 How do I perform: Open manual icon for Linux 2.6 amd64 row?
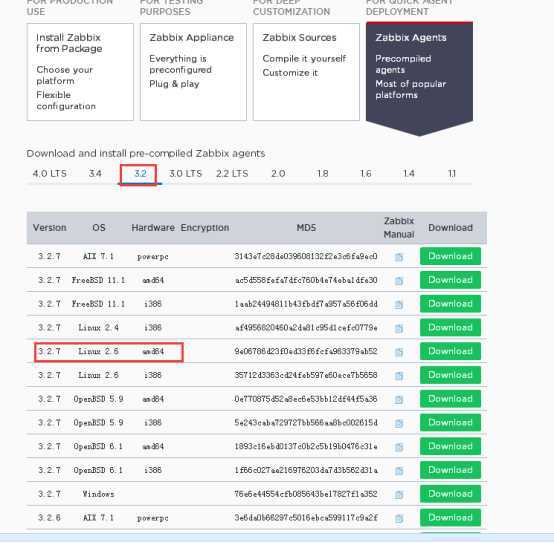click(x=399, y=352)
